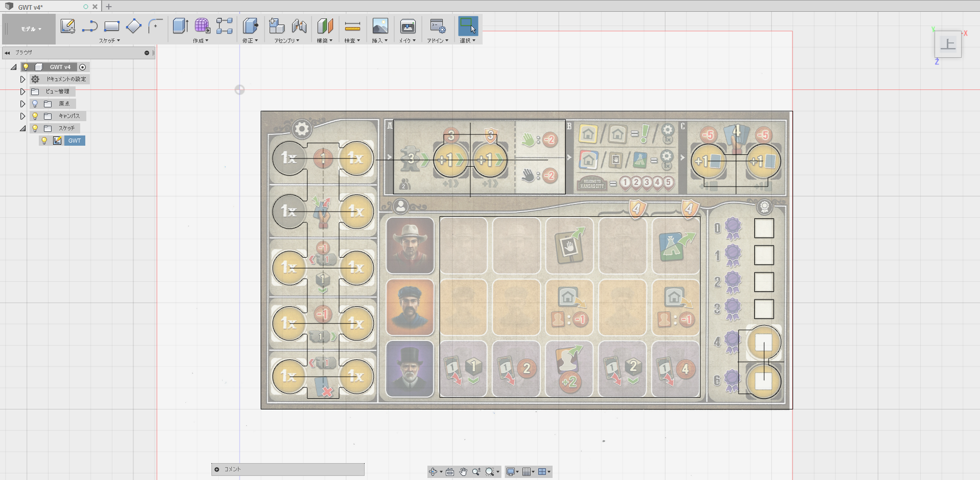Click the Look At icon
Image resolution: width=980 pixels, height=480 pixels.
[x=450, y=472]
